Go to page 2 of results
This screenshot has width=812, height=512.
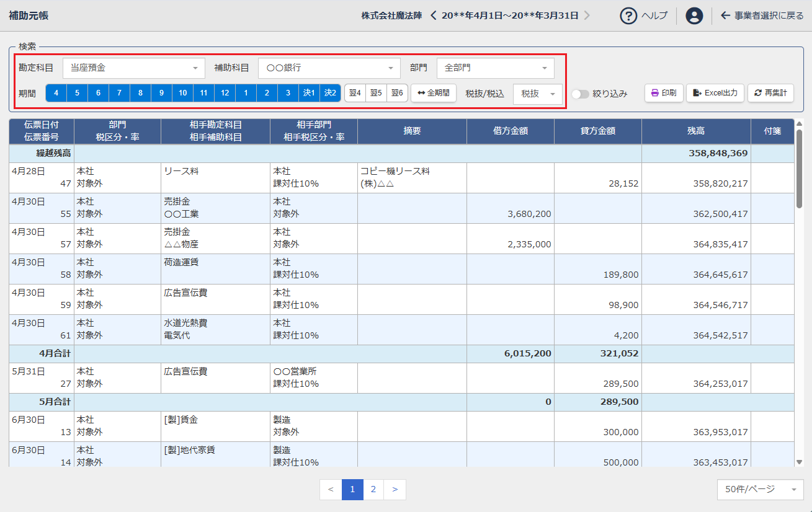pos(373,490)
